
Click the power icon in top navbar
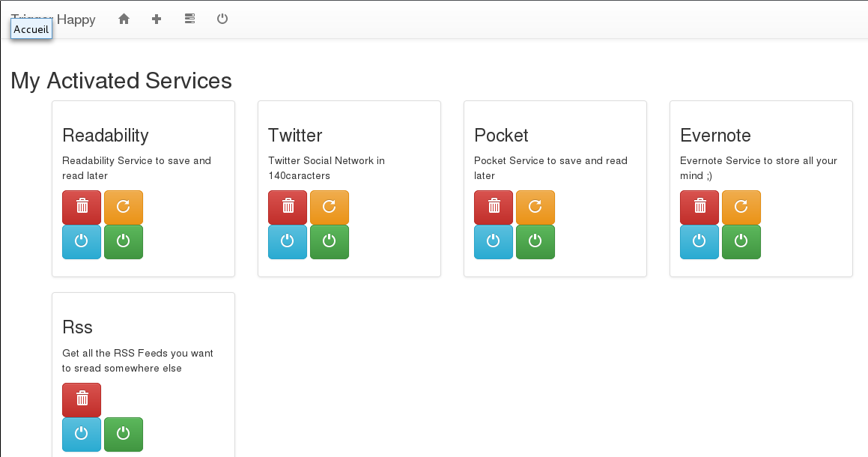click(x=222, y=19)
